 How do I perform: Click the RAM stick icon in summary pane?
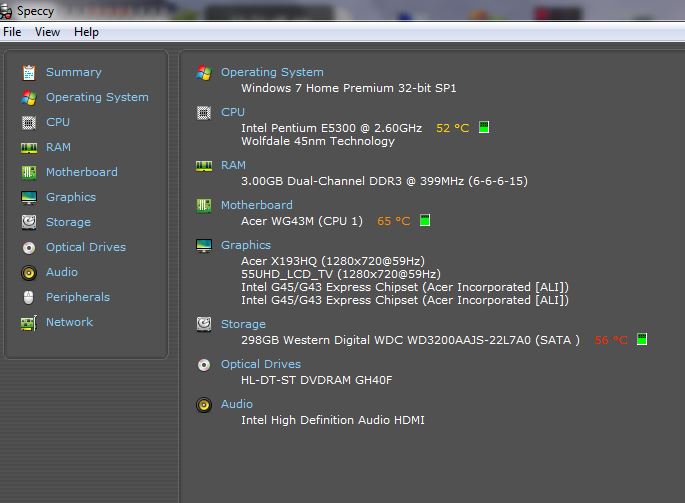pyautogui.click(x=204, y=166)
